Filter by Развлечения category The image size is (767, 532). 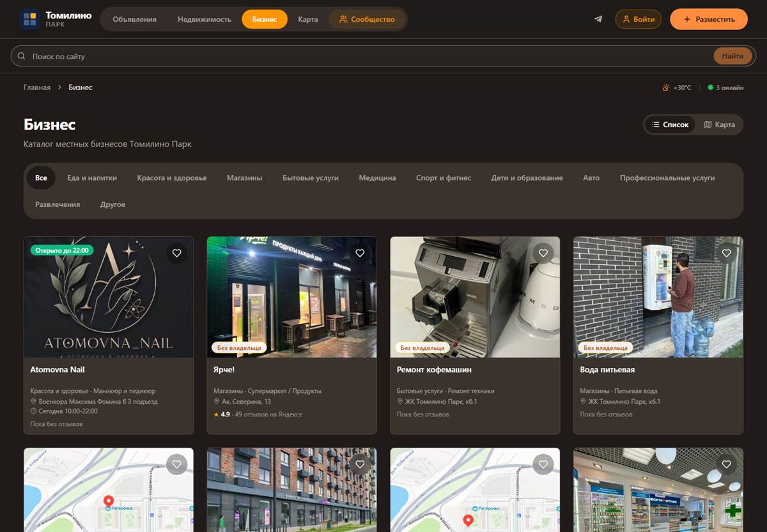58,204
